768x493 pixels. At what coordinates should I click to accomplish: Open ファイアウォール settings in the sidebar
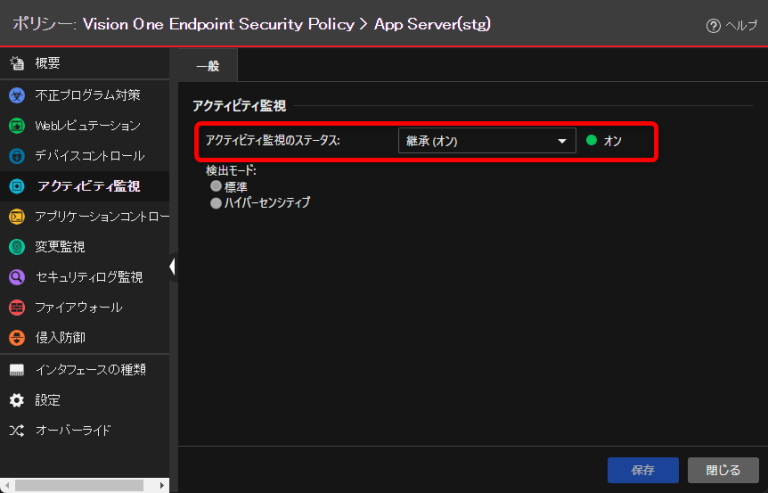click(x=85, y=307)
